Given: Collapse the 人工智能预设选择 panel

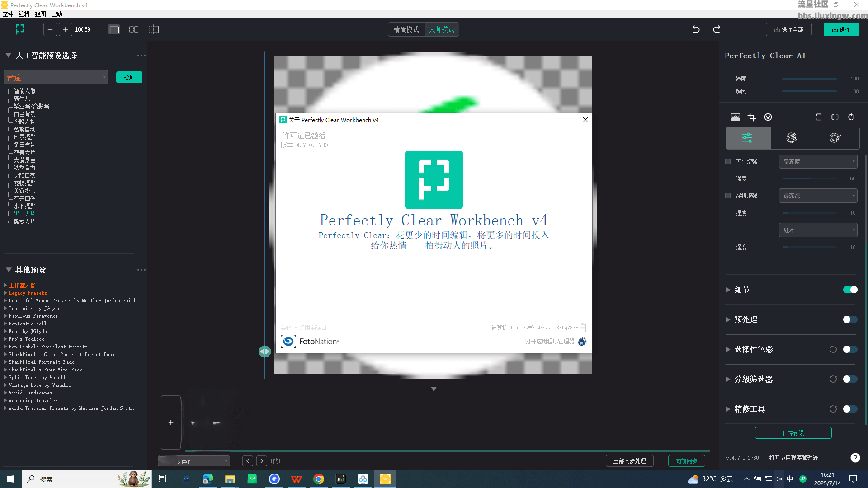Looking at the screenshot, I should [x=8, y=55].
